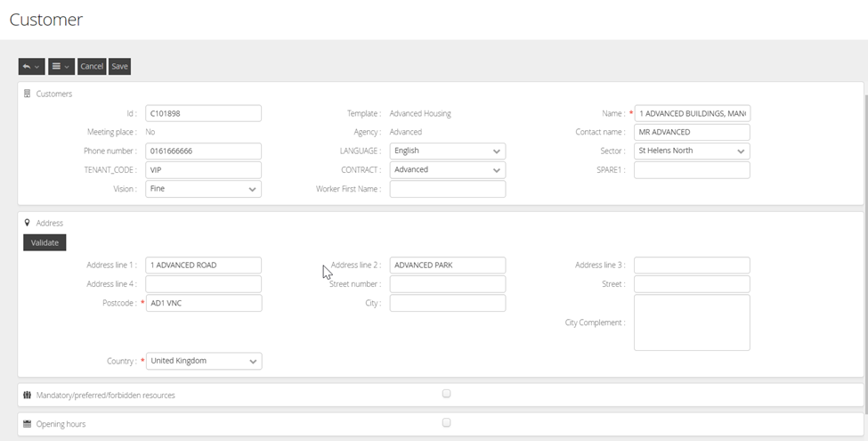Open the Vision dropdown
The height and width of the screenshot is (441, 868).
203,189
